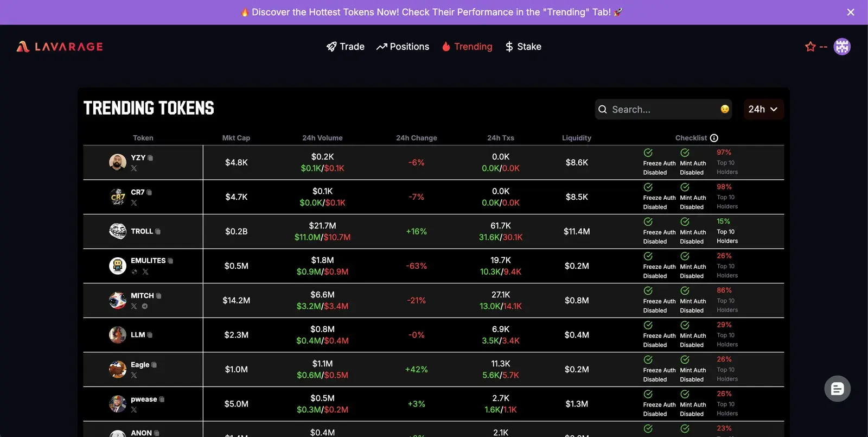Click LLM's $2.3M market cap
Screen dimensions: 868x437
point(237,335)
